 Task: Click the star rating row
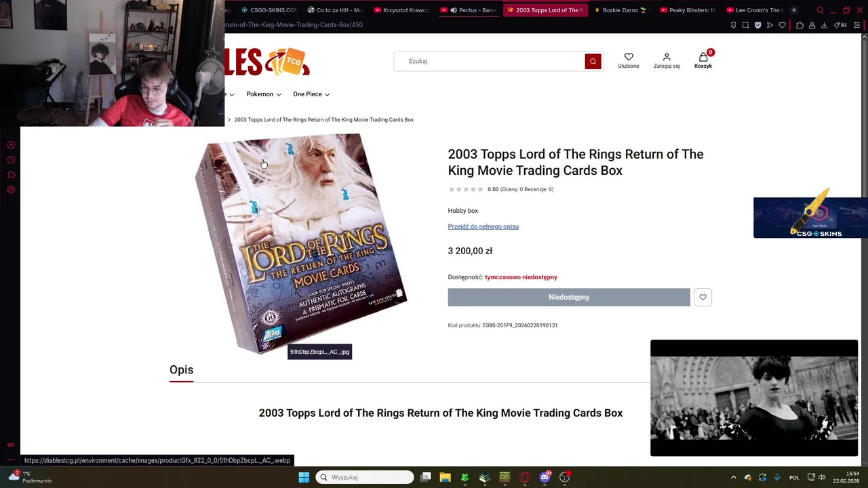pyautogui.click(x=466, y=189)
